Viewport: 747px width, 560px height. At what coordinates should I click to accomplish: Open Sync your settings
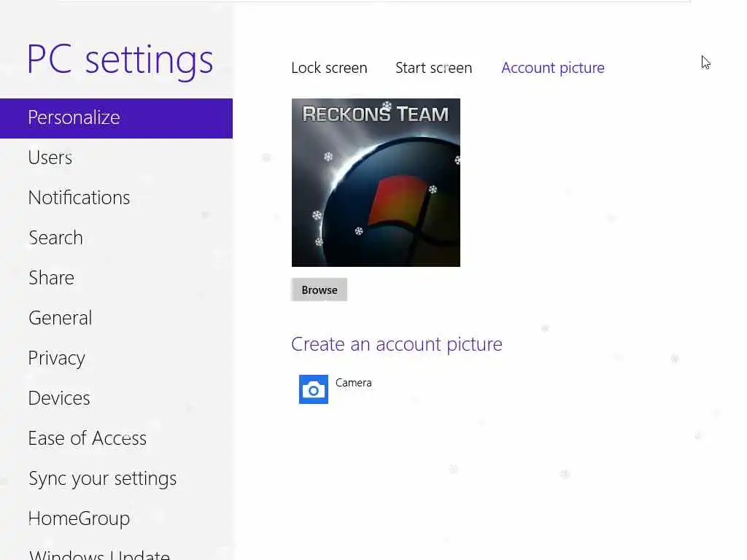tap(102, 479)
